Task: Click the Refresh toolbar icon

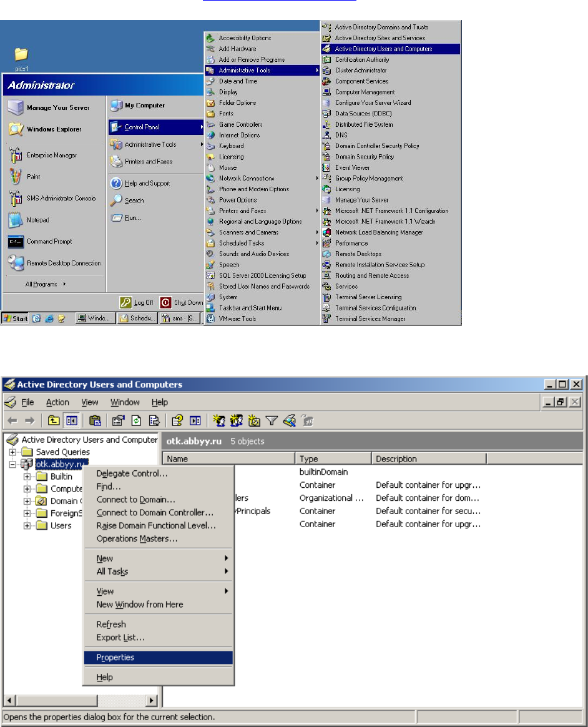Action: pos(136,420)
